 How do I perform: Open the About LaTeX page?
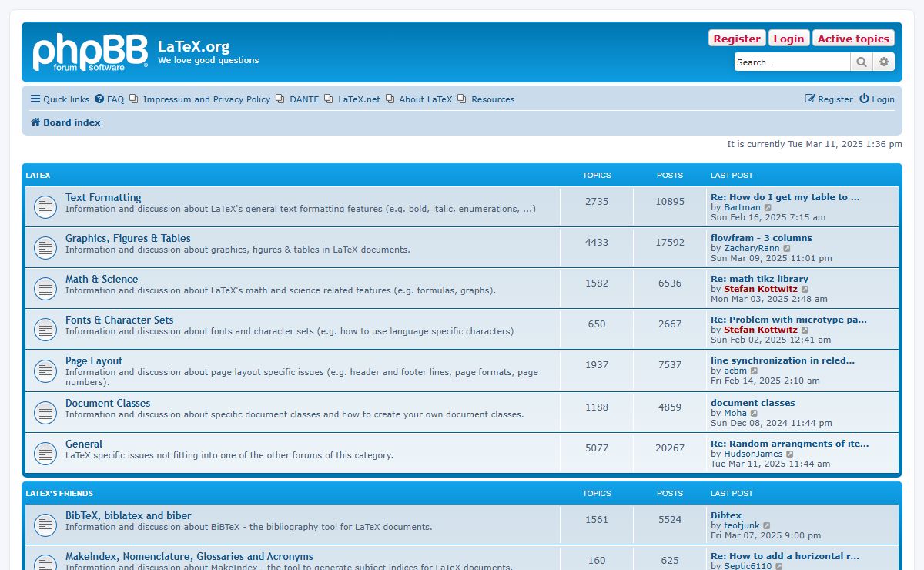coord(419,99)
